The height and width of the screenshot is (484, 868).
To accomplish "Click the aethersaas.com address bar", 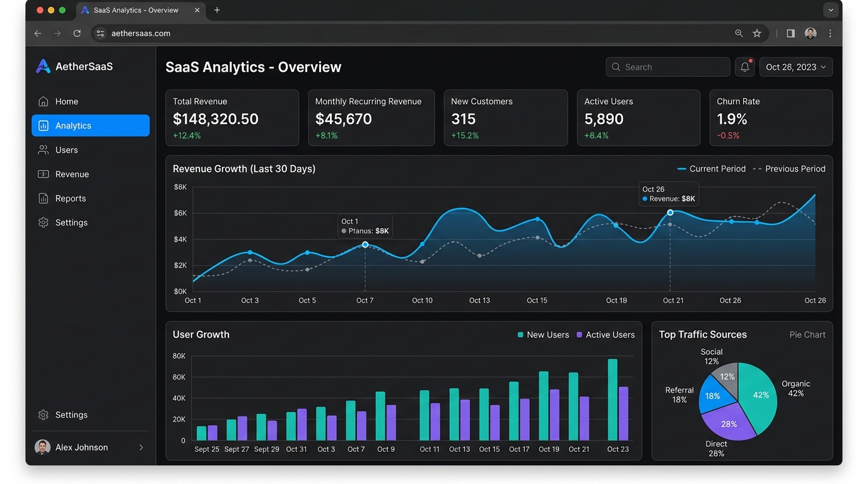I will coord(430,33).
